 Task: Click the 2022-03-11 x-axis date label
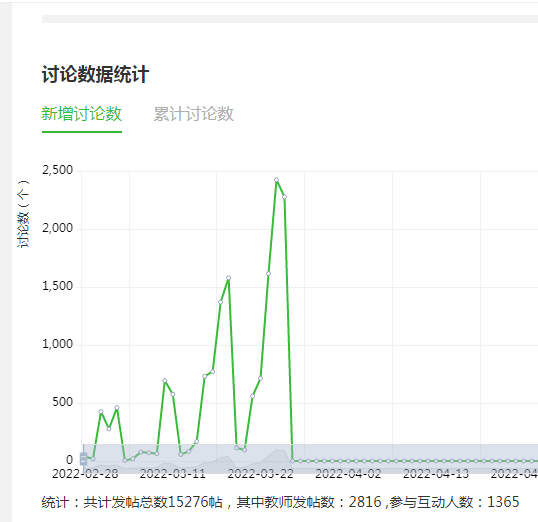click(x=173, y=474)
